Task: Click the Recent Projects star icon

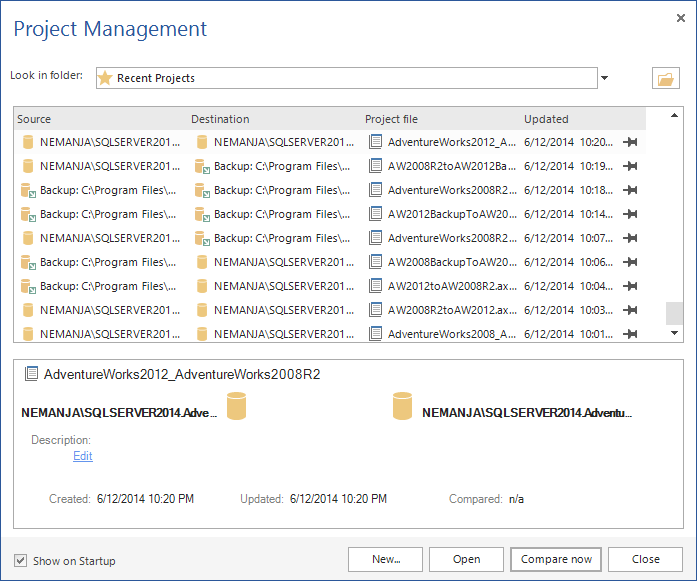Action: (x=105, y=78)
